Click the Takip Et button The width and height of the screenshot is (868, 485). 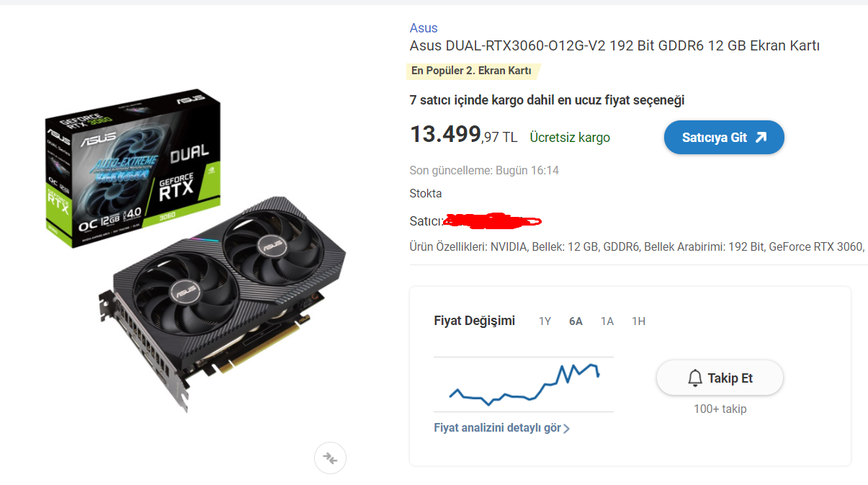coord(720,378)
